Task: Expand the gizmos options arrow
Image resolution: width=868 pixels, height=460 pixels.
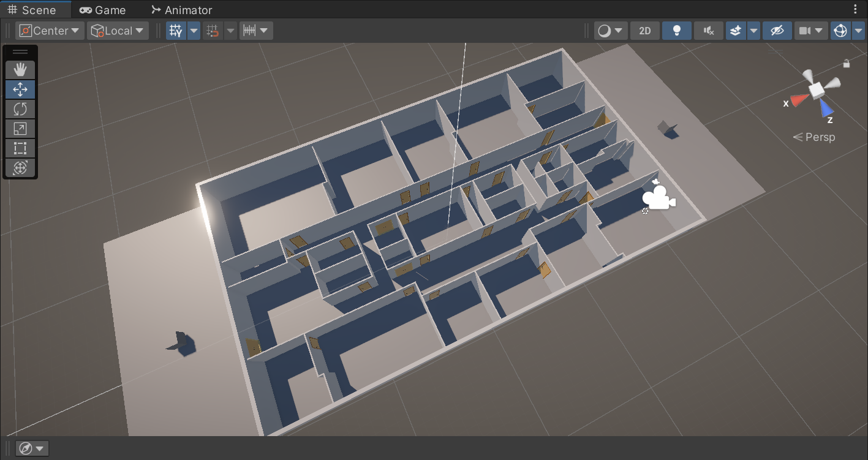Action: pos(858,31)
